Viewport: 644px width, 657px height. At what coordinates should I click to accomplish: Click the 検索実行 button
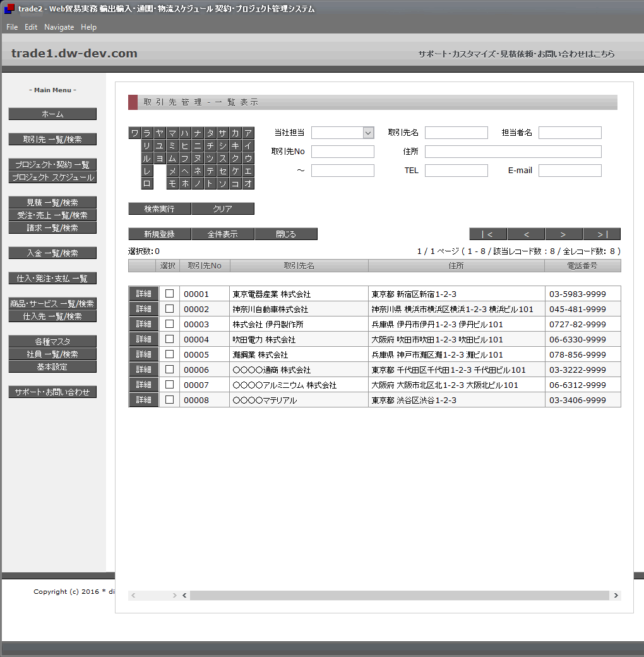point(160,208)
